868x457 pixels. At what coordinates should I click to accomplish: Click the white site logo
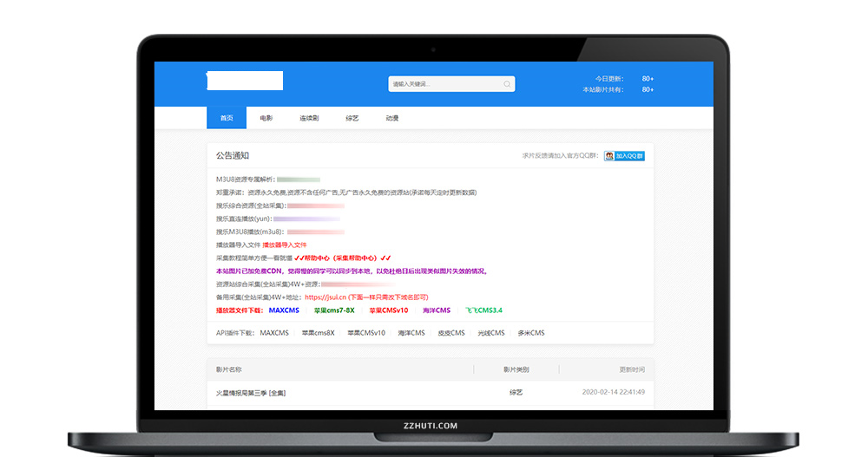click(245, 82)
